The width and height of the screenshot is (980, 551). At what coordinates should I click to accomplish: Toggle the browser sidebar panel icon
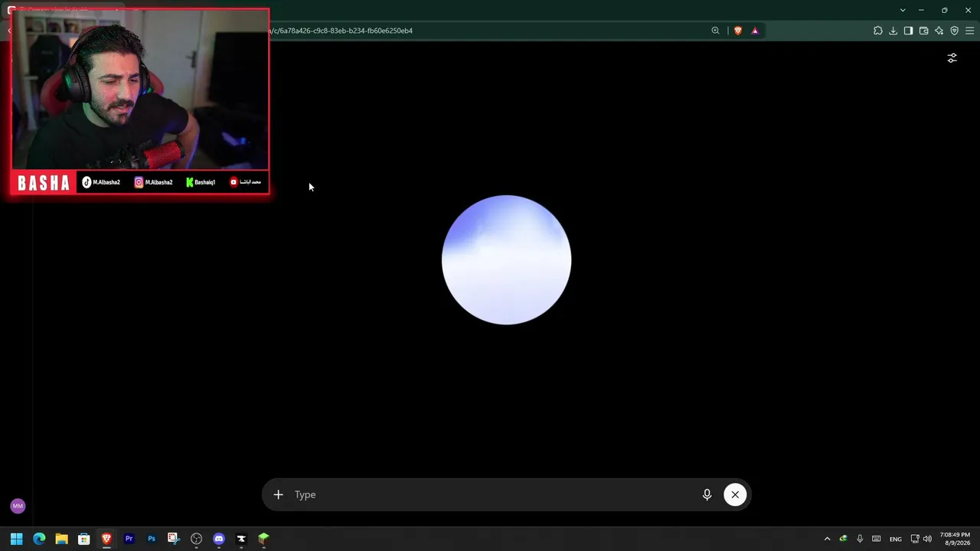click(x=908, y=31)
